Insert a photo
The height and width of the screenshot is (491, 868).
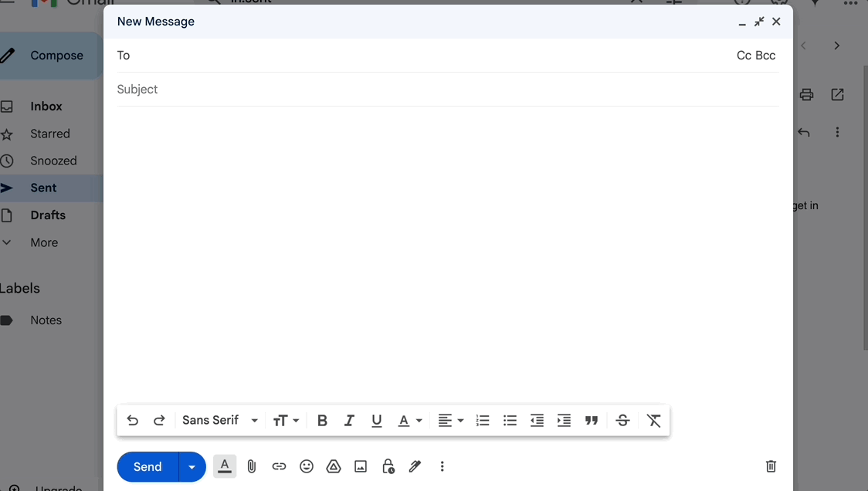point(361,466)
